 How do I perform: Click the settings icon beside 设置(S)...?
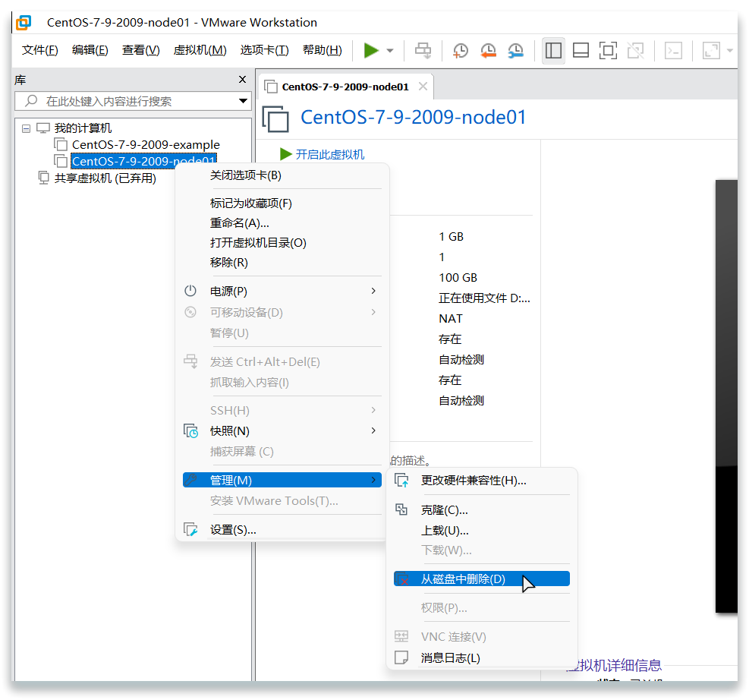(x=190, y=529)
